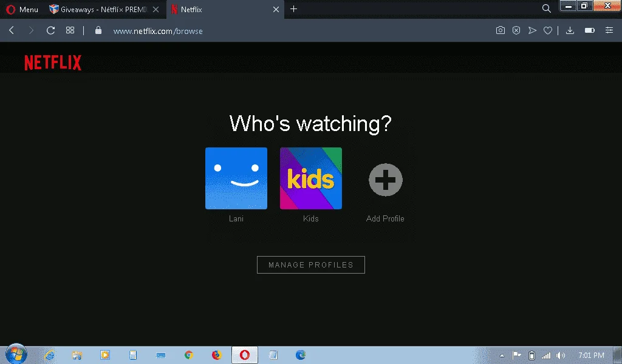This screenshot has height=364, width=622.
Task: Open the volume speaker control
Action: 561,356
